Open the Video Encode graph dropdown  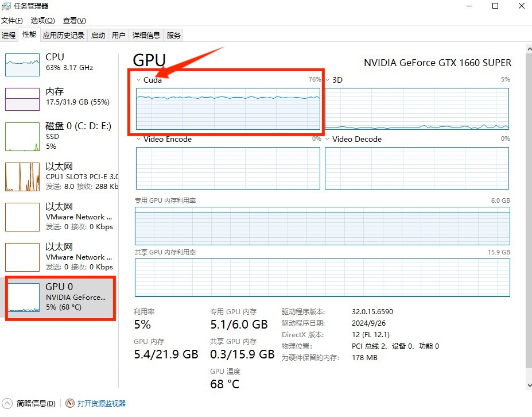(138, 139)
